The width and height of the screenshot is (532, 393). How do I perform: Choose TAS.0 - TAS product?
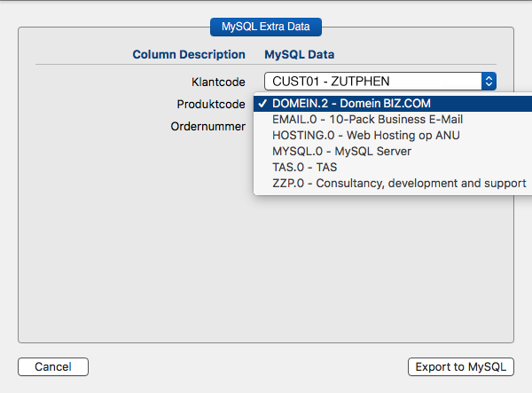pyautogui.click(x=393, y=168)
